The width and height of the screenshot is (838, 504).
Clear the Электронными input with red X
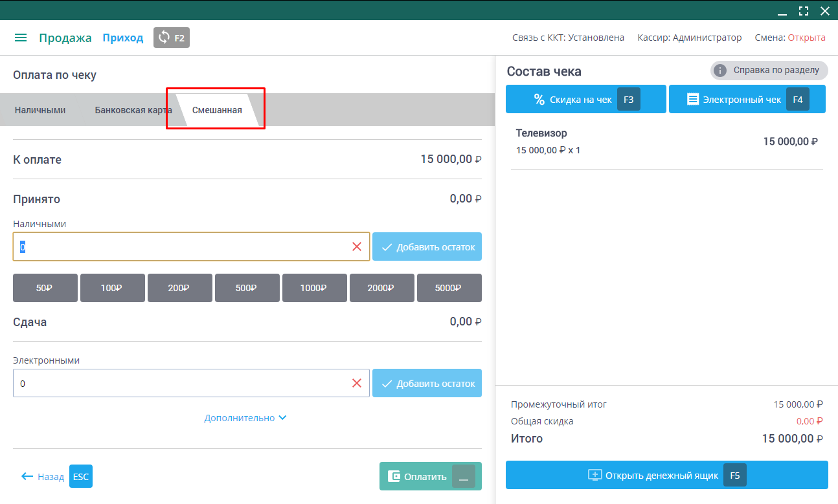coord(356,383)
